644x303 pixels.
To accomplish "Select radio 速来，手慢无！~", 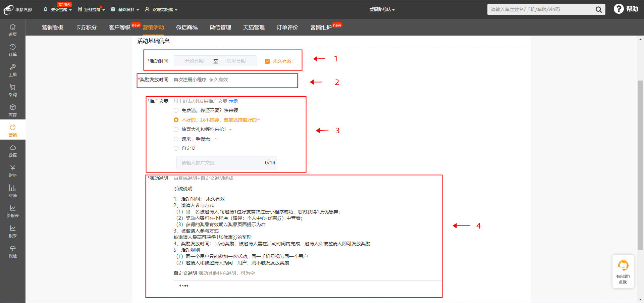I will coord(176,139).
